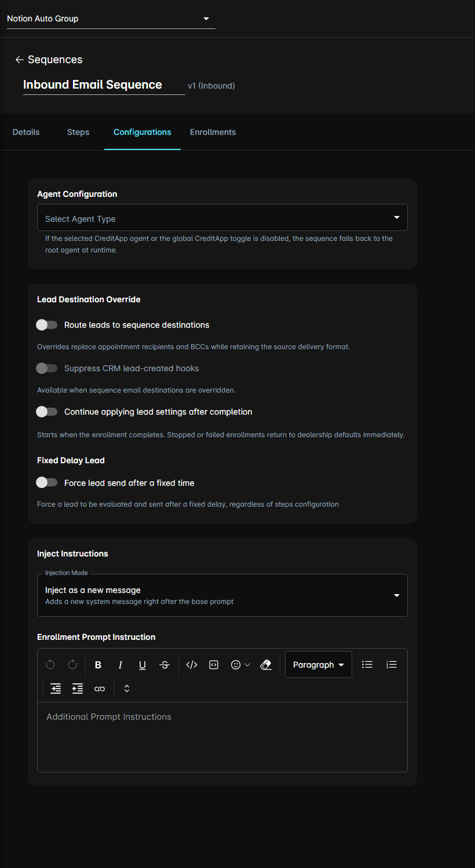This screenshot has width=475, height=868.
Task: Insert a link in the editor
Action: (x=100, y=688)
